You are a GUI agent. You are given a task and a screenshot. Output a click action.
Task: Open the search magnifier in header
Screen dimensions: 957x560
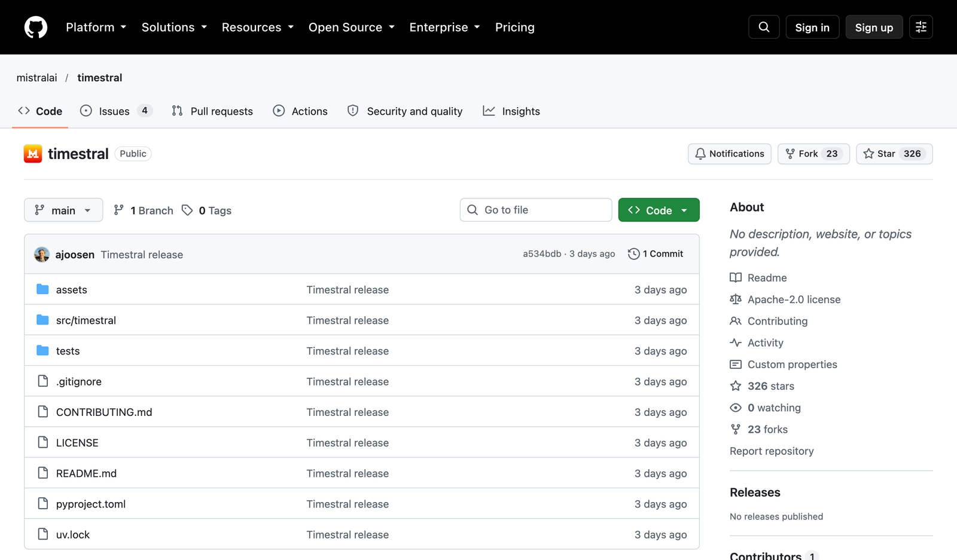(x=764, y=27)
